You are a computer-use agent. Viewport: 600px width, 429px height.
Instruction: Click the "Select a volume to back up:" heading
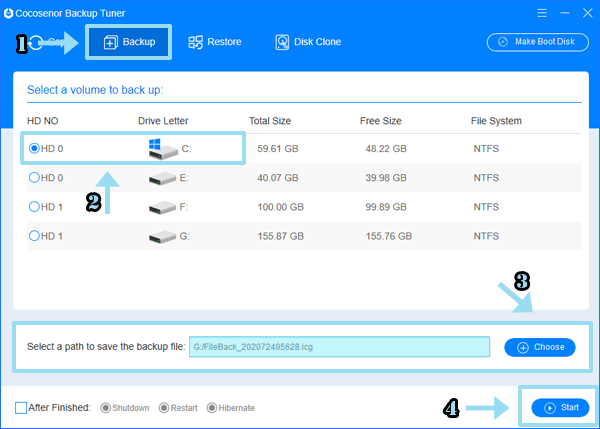pyautogui.click(x=95, y=90)
